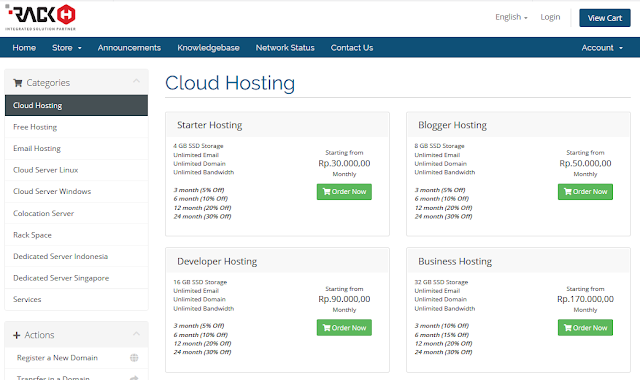Select Colocation Server category
This screenshot has width=640, height=380.
click(x=76, y=213)
